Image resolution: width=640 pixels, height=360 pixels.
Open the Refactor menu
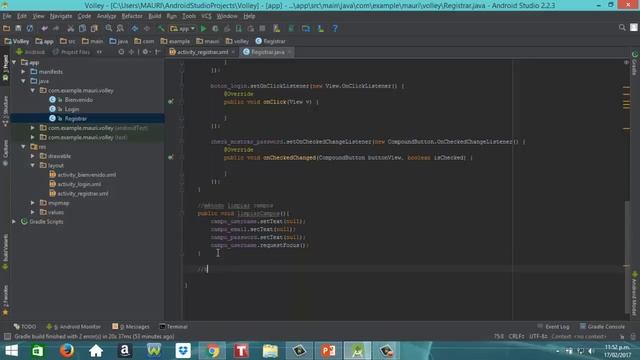tap(132, 16)
